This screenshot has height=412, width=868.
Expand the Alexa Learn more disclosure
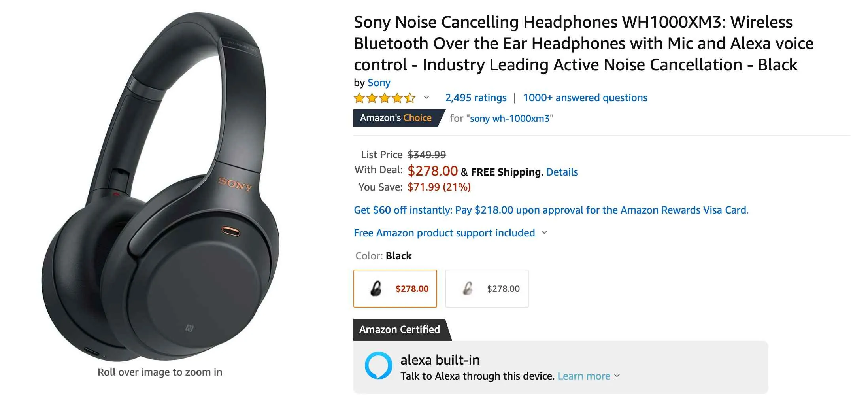pos(617,376)
